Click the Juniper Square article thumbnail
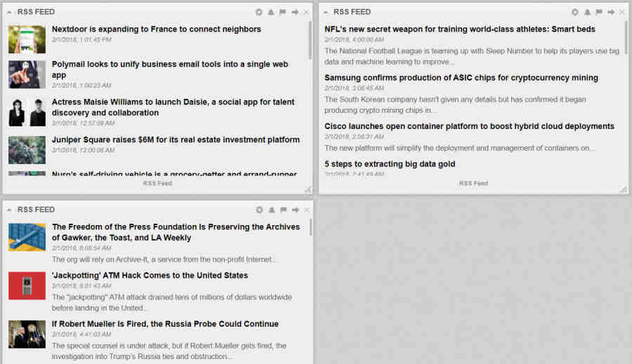Screen dimensions: 632x364 click(x=27, y=149)
